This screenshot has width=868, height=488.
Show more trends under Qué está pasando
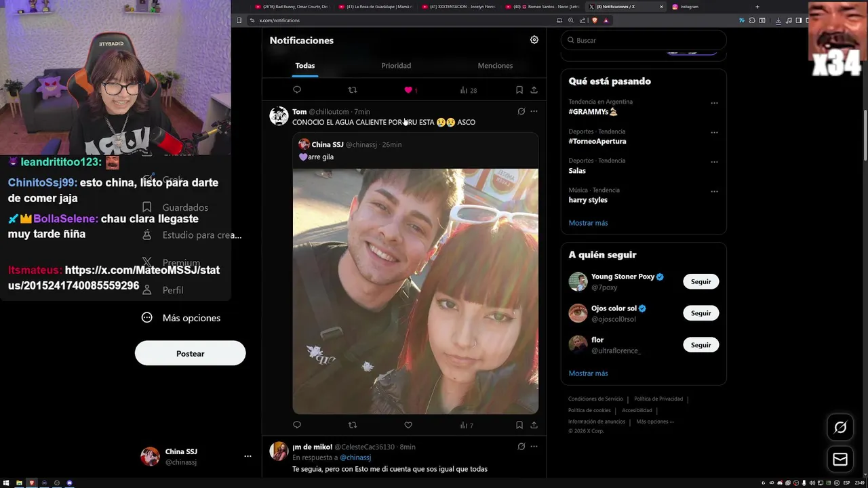point(588,223)
